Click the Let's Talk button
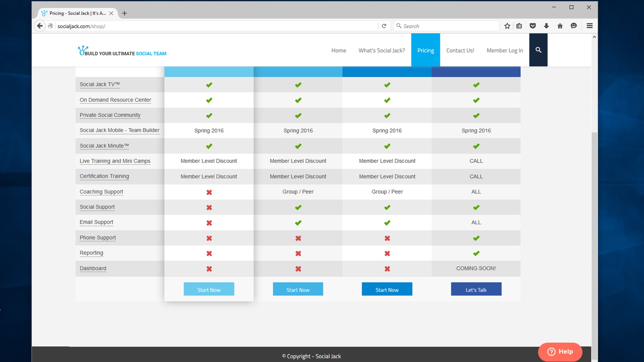The width and height of the screenshot is (644, 362). pos(476,290)
